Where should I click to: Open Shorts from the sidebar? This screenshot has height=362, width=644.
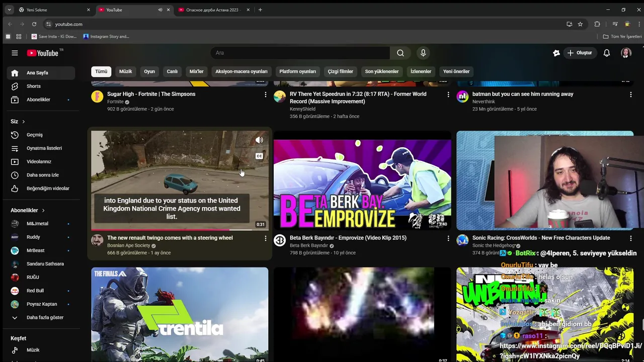pyautogui.click(x=41, y=86)
